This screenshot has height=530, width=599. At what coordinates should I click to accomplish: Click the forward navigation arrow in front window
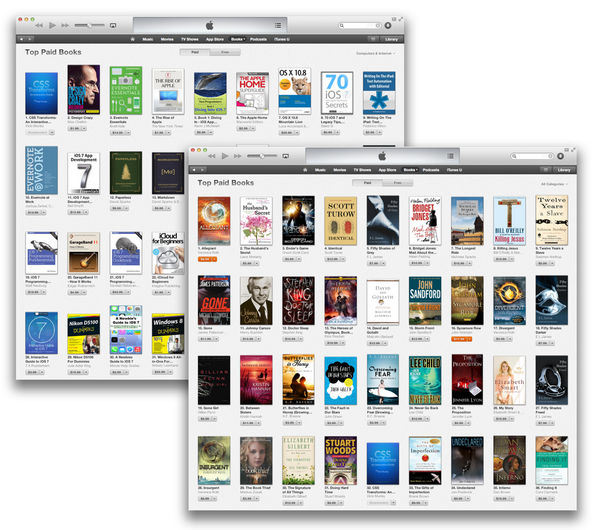[x=202, y=170]
